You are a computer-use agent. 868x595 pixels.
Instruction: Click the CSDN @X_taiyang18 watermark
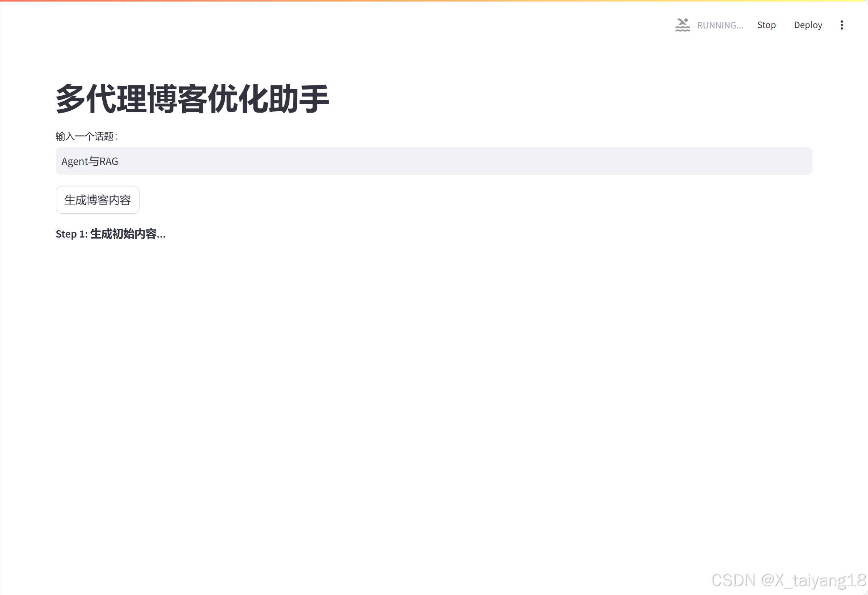point(788,580)
